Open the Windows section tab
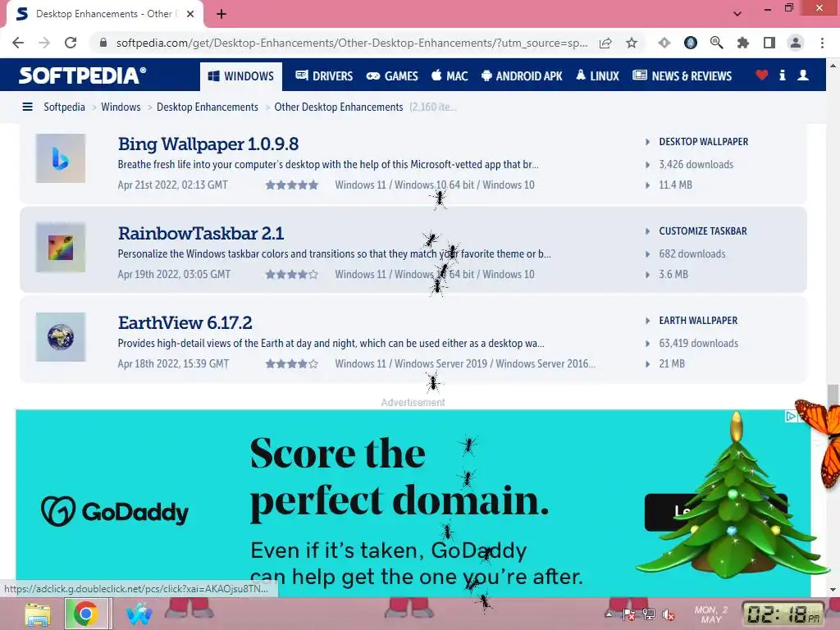840x630 pixels. pos(241,76)
